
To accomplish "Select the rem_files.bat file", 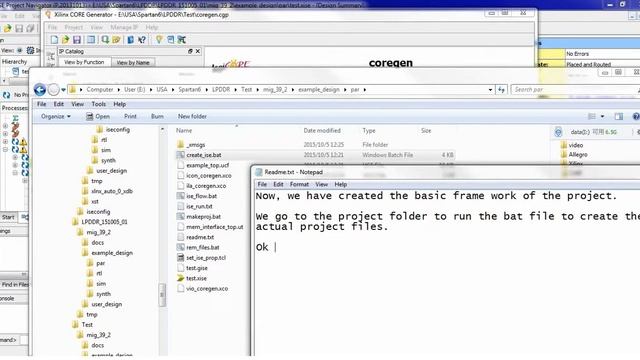I will pos(202,247).
